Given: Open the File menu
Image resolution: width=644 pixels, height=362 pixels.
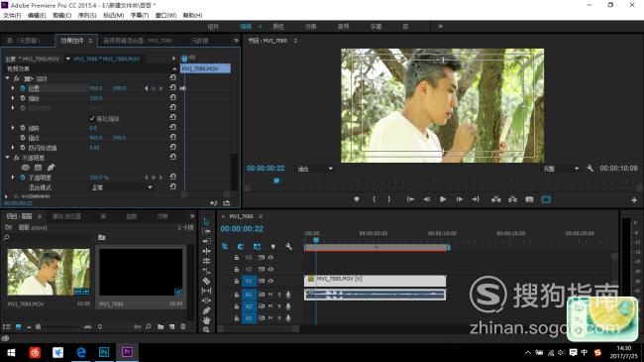Looking at the screenshot, I should click(12, 15).
